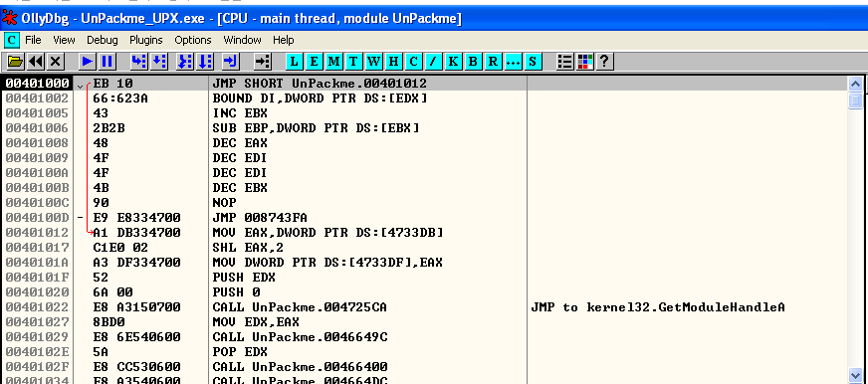The width and height of the screenshot is (868, 384).
Task: Show References with R button
Action: (493, 62)
